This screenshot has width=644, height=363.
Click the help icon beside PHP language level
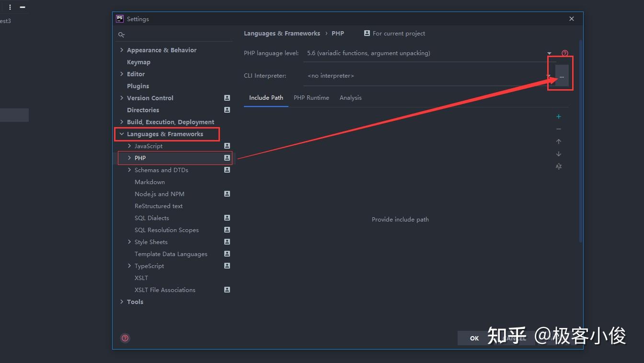coord(565,53)
